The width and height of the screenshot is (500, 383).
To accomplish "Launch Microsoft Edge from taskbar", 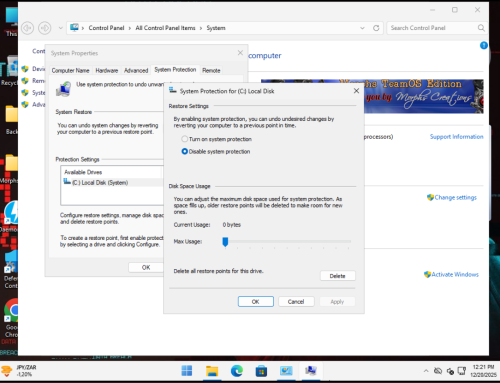I will tap(237, 371).
